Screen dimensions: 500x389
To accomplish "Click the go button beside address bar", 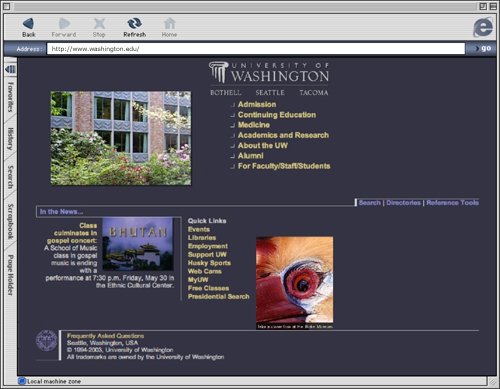I will (483, 49).
